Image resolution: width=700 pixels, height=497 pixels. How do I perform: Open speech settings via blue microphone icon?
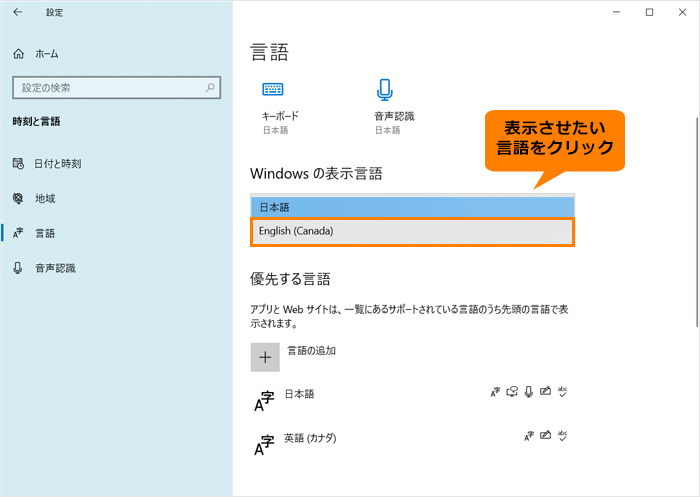tap(384, 89)
